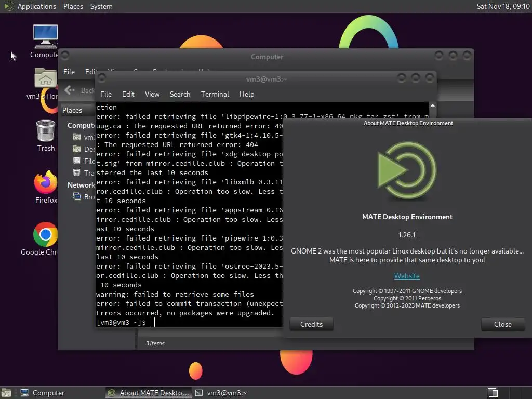Open the Places sidebar dropdown in Computer window
This screenshot has height=399, width=532.
point(77,110)
